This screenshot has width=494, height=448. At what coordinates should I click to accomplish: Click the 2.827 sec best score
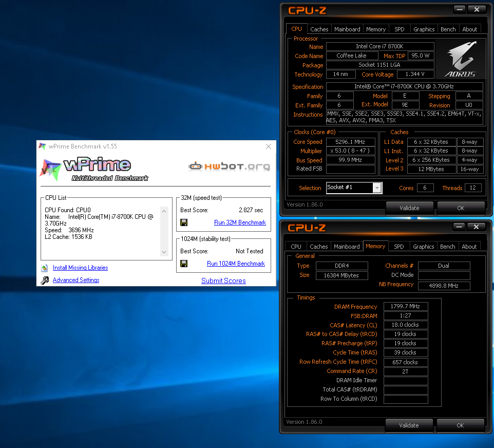tap(251, 210)
